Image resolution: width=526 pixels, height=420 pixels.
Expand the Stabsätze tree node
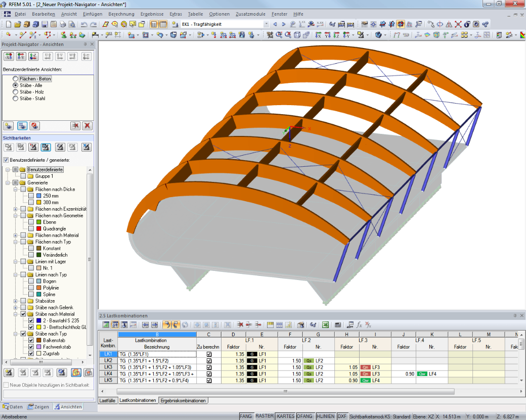16,301
